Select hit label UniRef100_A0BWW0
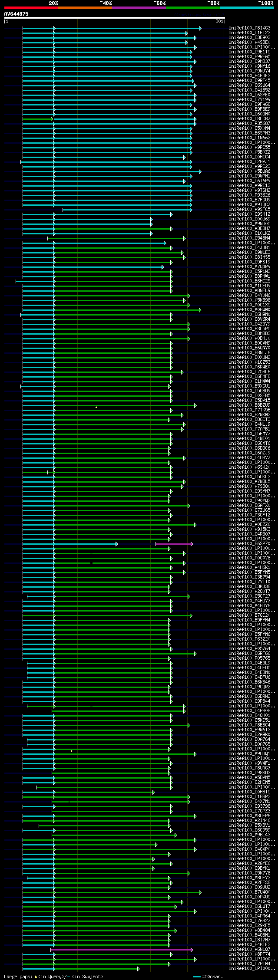This screenshot has height=980, width=278. point(249,310)
